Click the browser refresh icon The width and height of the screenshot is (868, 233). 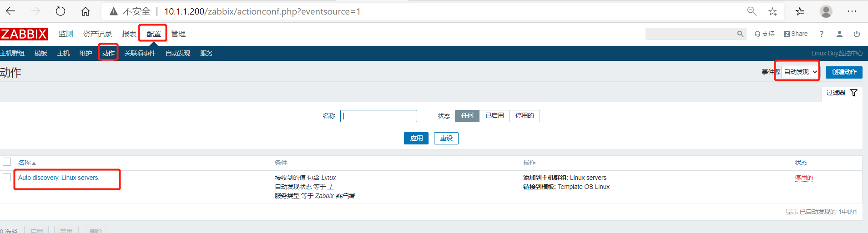pos(61,11)
